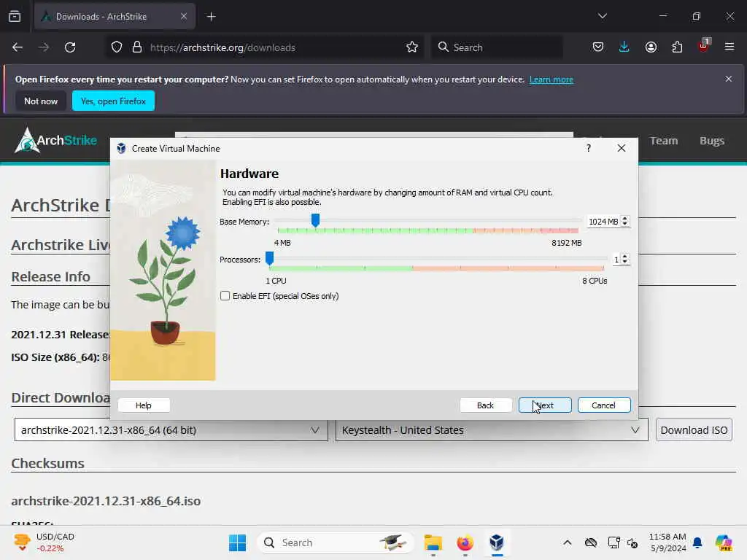This screenshot has width=747, height=560.
Task: Click the Download ISO button
Action: coord(694,430)
